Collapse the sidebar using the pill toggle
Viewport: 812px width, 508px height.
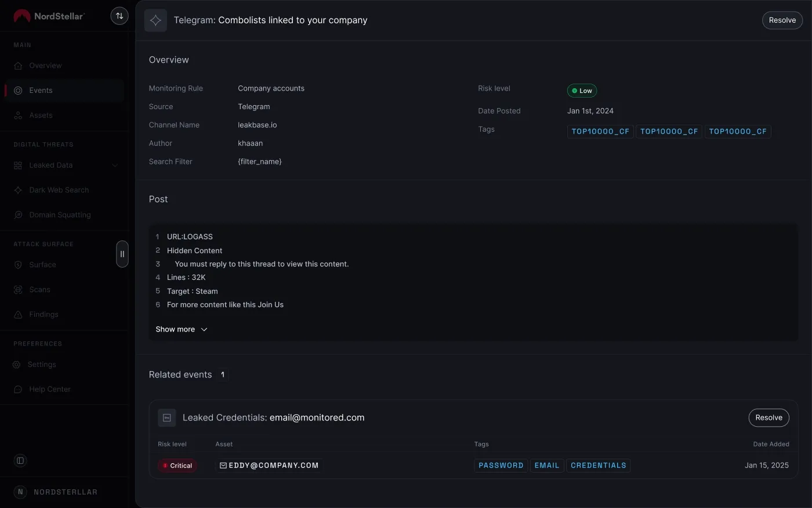(122, 254)
